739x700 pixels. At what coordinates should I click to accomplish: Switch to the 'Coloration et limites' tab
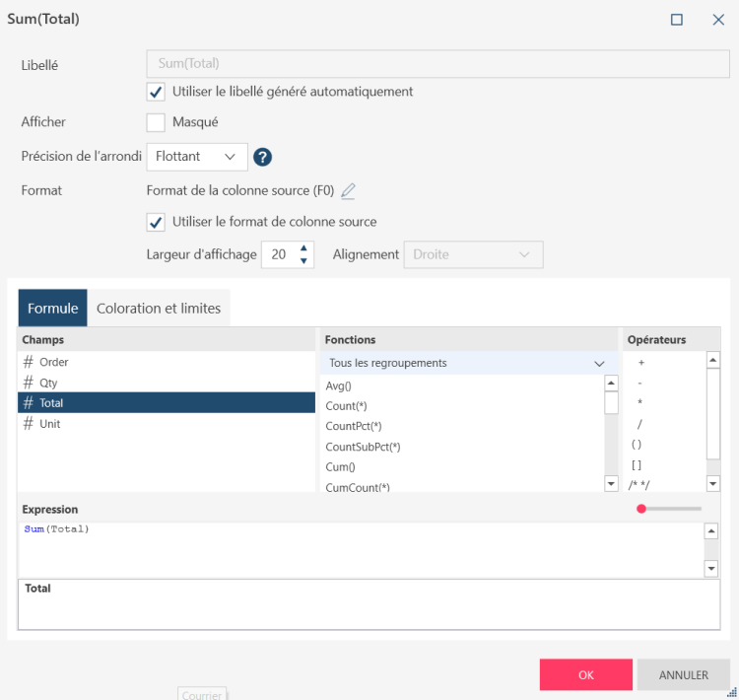click(159, 309)
